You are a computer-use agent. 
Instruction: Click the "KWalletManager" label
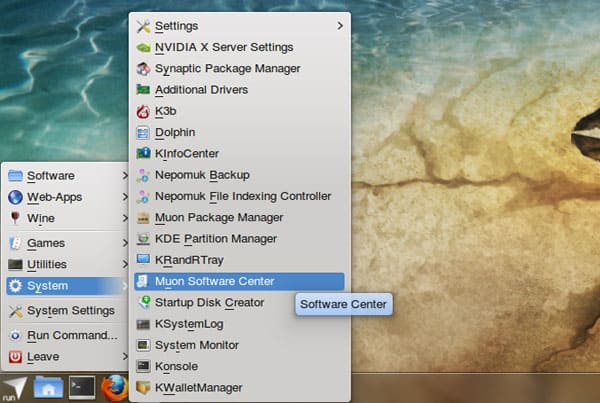coord(199,388)
